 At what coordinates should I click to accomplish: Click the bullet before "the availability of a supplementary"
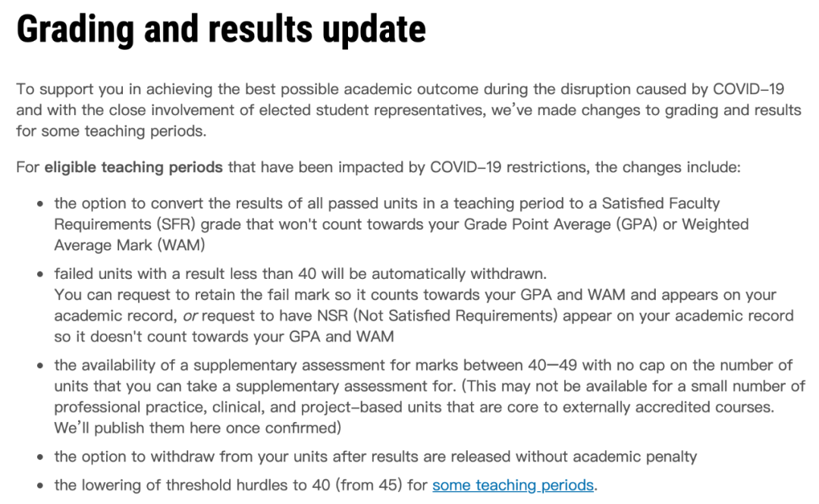(40, 366)
